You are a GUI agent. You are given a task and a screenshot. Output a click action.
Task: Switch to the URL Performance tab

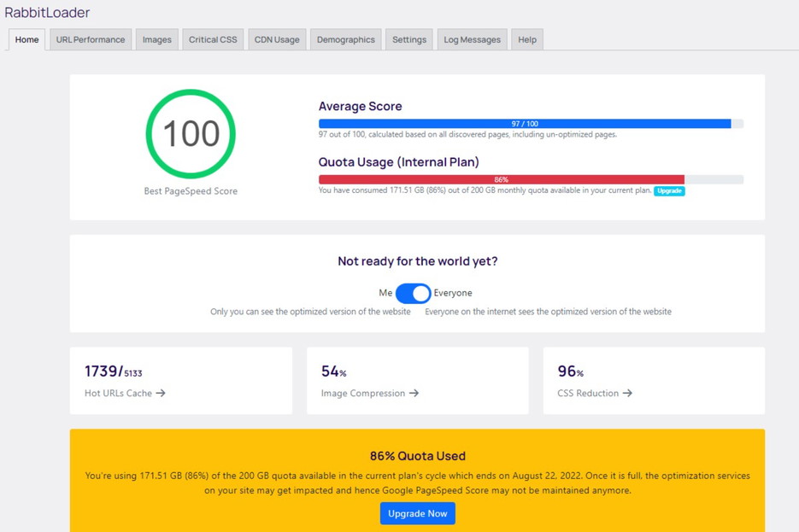pos(90,39)
